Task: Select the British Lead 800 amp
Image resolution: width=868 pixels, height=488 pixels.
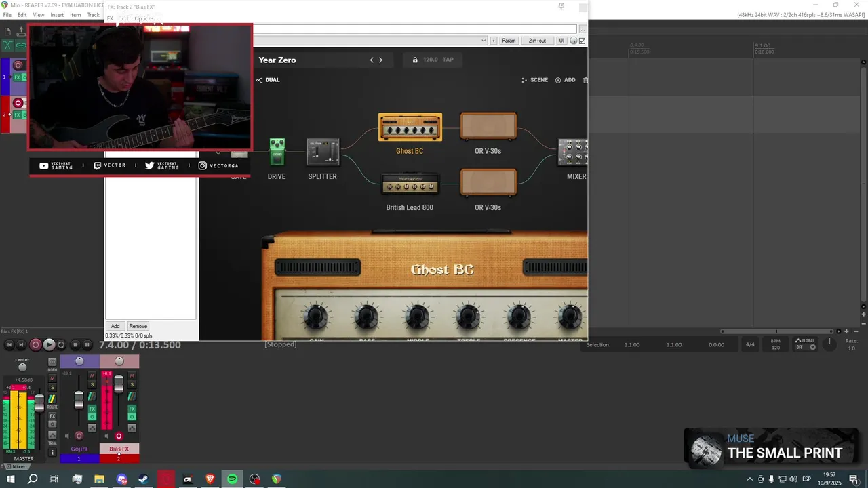Action: pyautogui.click(x=410, y=184)
